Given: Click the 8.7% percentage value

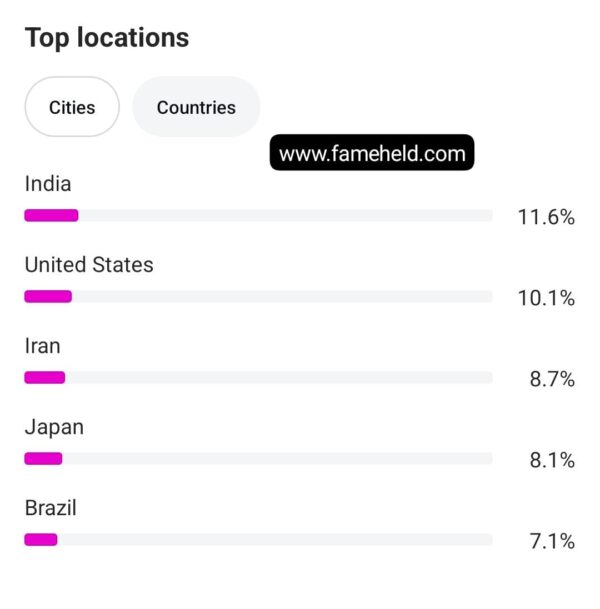Looking at the screenshot, I should [552, 379].
